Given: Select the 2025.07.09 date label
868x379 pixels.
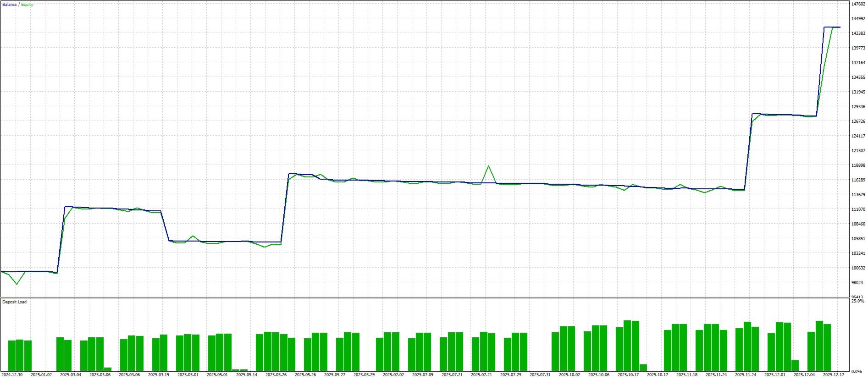Looking at the screenshot, I should coord(423,375).
